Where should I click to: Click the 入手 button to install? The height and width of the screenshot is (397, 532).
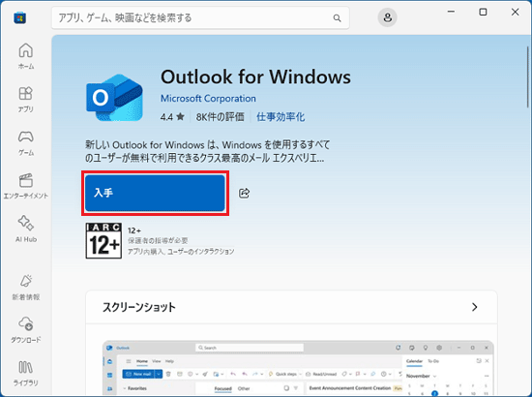click(155, 193)
